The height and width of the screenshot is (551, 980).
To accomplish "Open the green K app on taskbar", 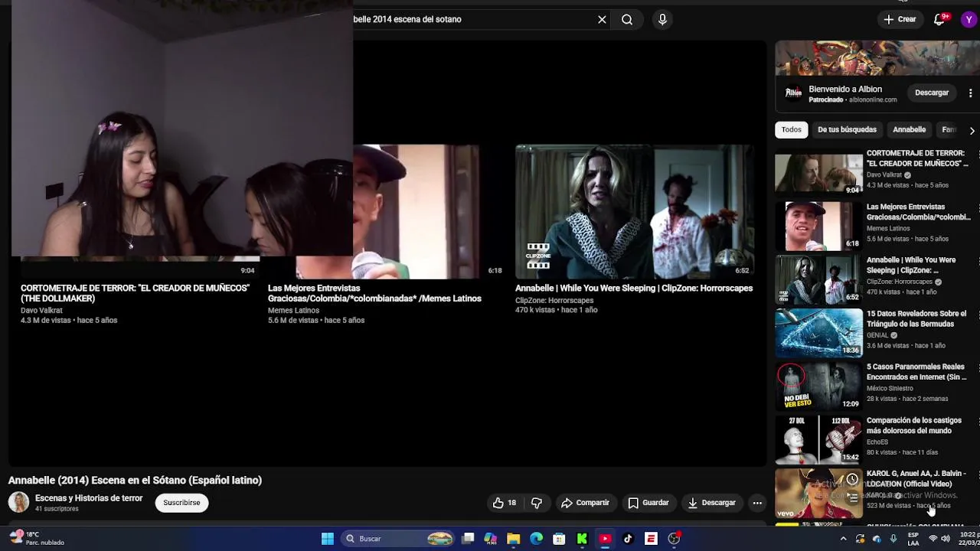I will point(582,539).
